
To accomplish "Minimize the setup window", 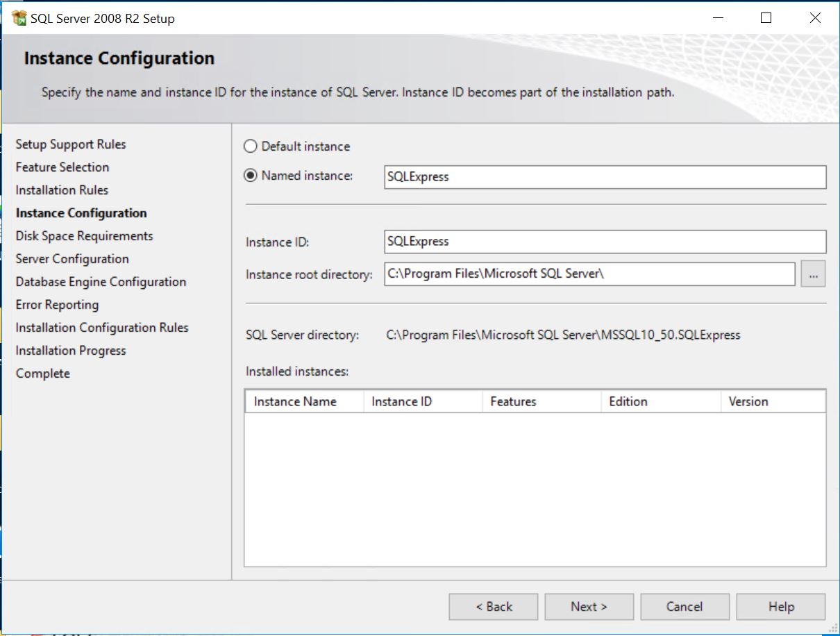I will coord(717,19).
